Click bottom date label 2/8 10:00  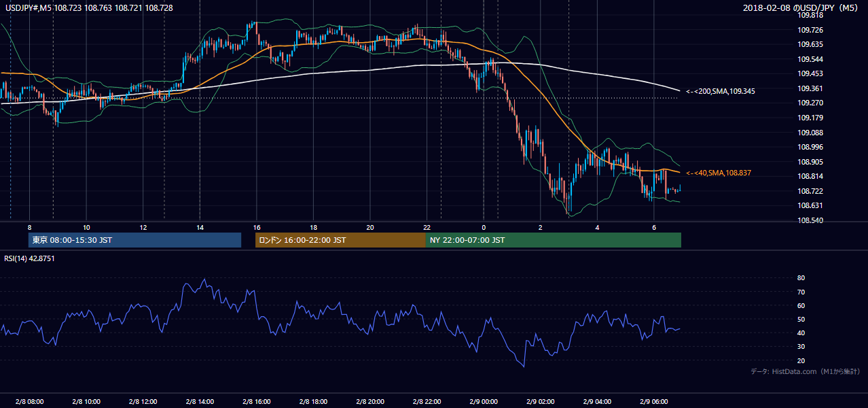coord(86,402)
